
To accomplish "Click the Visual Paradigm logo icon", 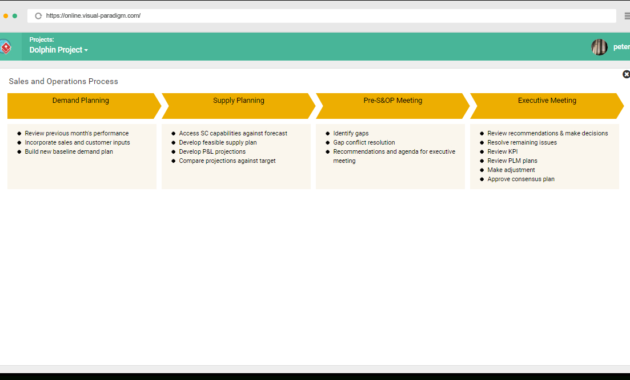I will pyautogui.click(x=5, y=47).
